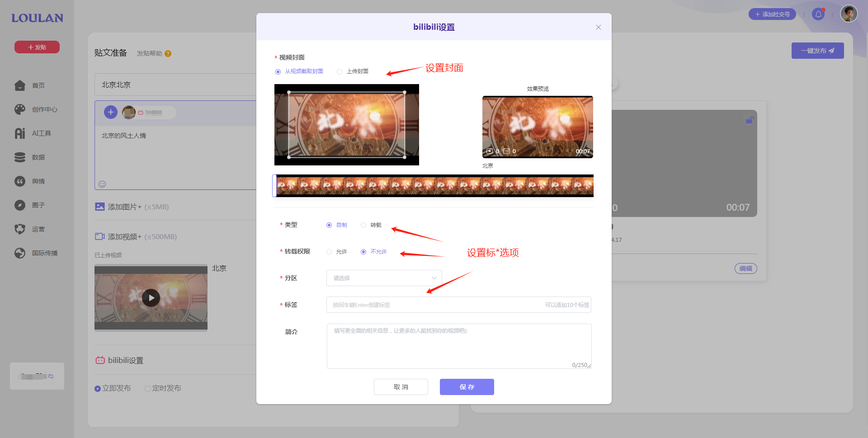Select 不允许 for 转载权限

374,252
